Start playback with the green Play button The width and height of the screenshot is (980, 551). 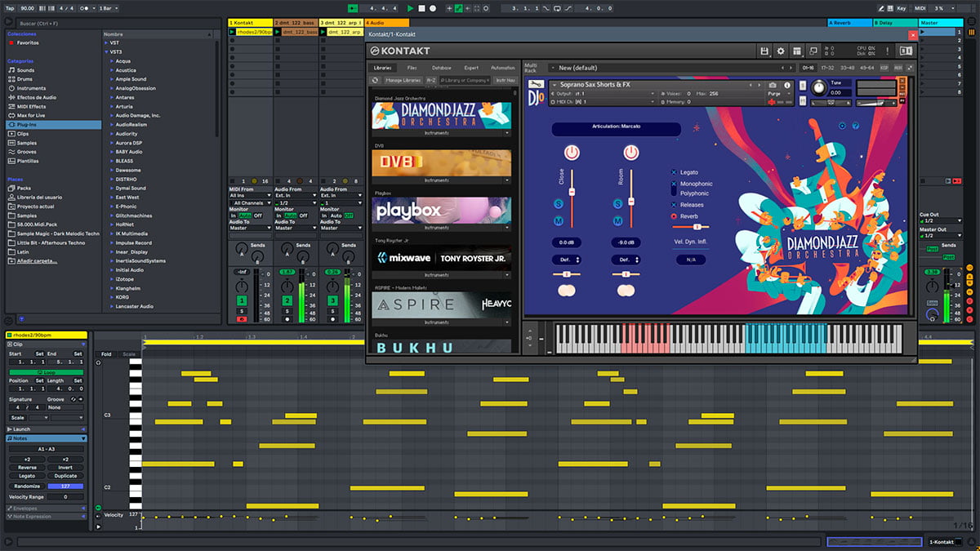click(x=410, y=8)
